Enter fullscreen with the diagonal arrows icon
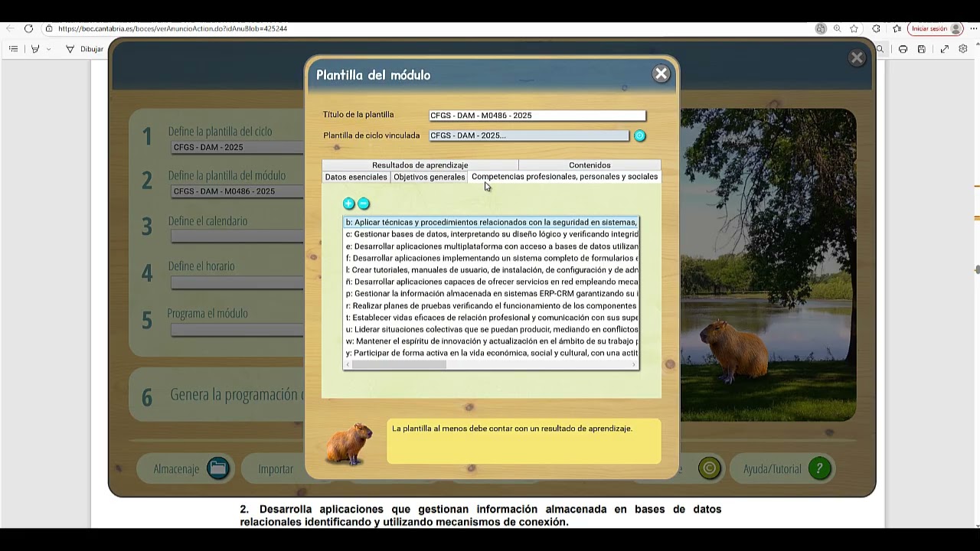 coord(944,49)
